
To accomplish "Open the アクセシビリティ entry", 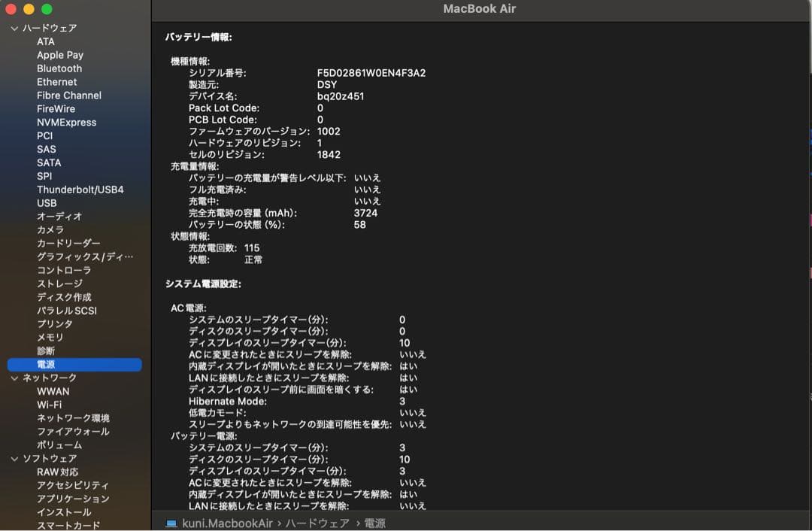I will click(x=73, y=486).
